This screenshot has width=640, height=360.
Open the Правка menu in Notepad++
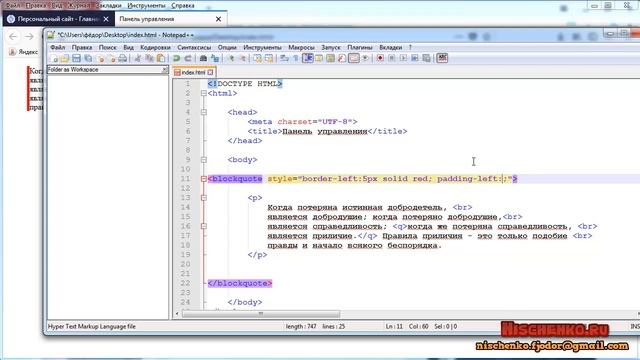point(82,47)
